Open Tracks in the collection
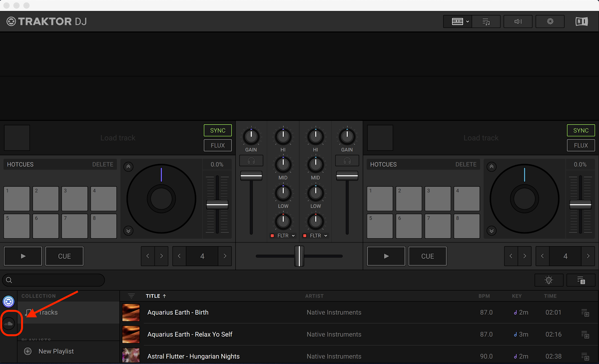 (69, 312)
